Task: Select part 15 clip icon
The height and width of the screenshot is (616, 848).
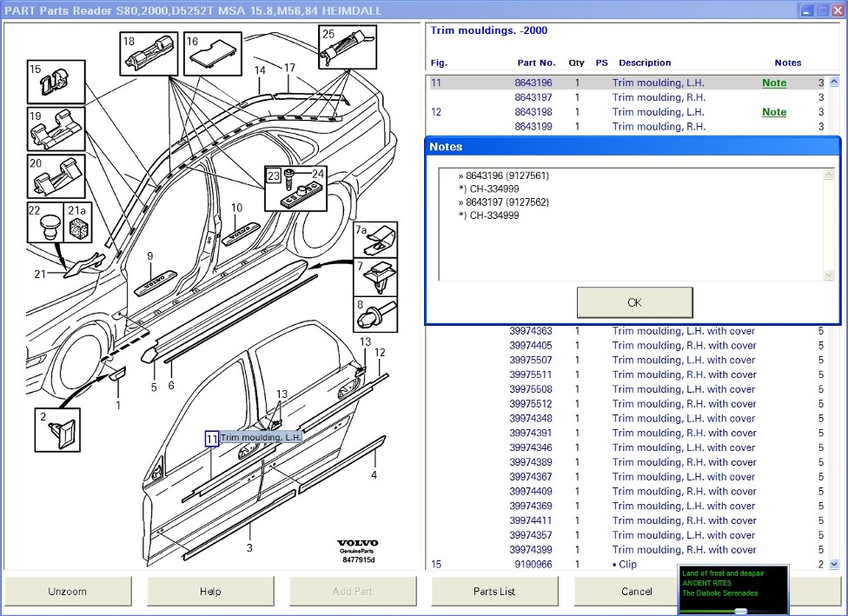Action: pos(56,83)
